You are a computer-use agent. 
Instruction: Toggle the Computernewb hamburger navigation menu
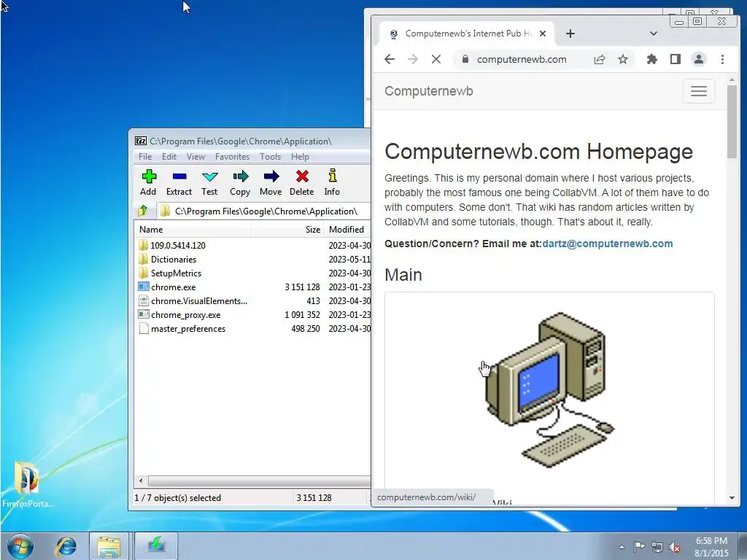(x=698, y=91)
